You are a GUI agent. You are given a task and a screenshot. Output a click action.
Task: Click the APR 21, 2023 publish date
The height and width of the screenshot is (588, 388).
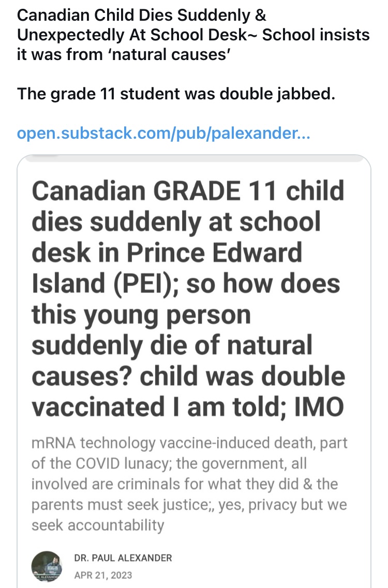[103, 575]
